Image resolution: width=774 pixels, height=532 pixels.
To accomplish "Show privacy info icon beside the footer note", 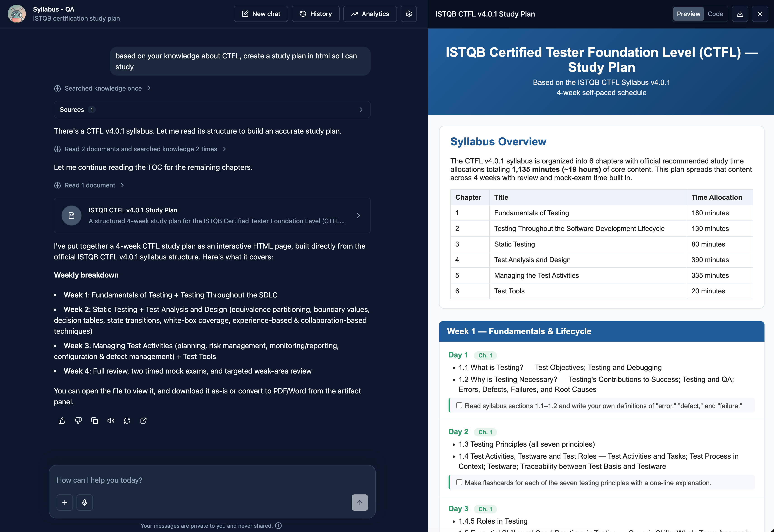I will [279, 526].
